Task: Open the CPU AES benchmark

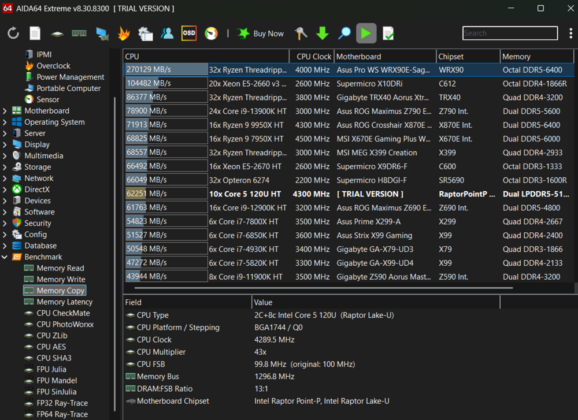Action: [51, 347]
